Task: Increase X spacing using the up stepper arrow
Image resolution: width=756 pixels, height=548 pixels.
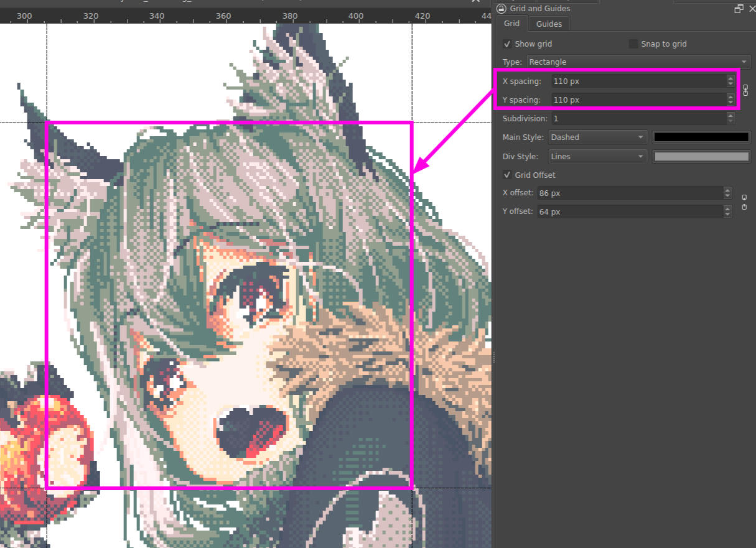Action: (729, 77)
